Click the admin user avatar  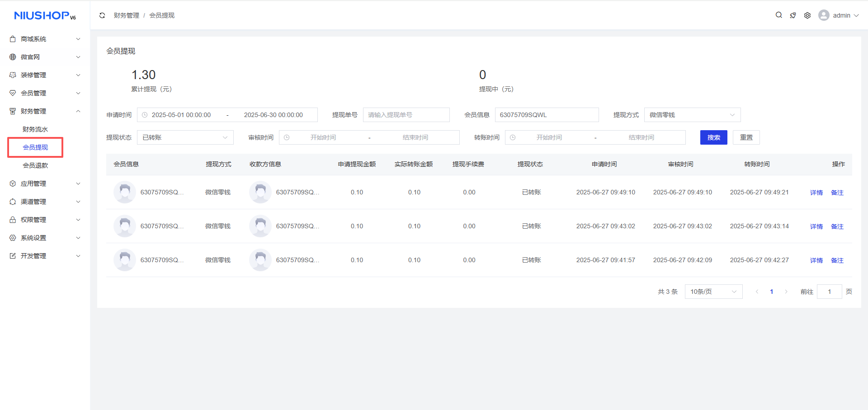tap(824, 15)
